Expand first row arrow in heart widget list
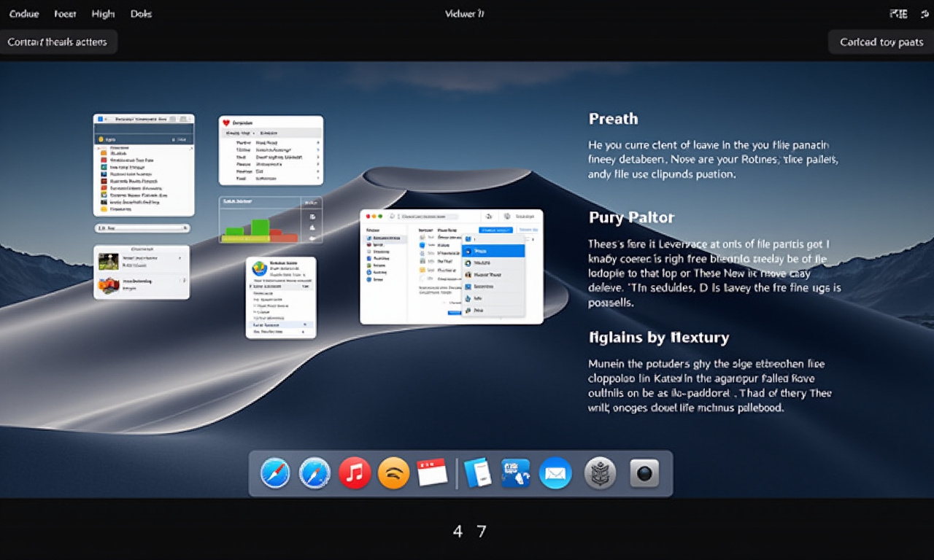This screenshot has width=934, height=560. 317,144
